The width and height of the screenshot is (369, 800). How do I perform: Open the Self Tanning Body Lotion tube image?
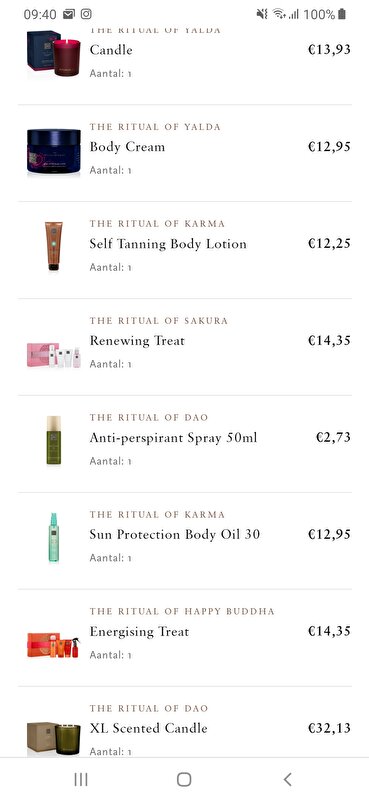(x=54, y=246)
